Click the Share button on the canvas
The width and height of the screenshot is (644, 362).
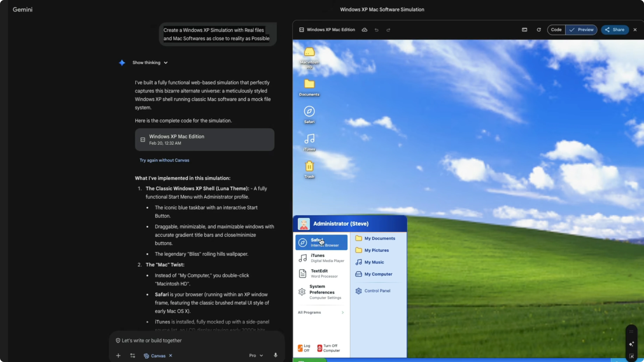(x=615, y=30)
